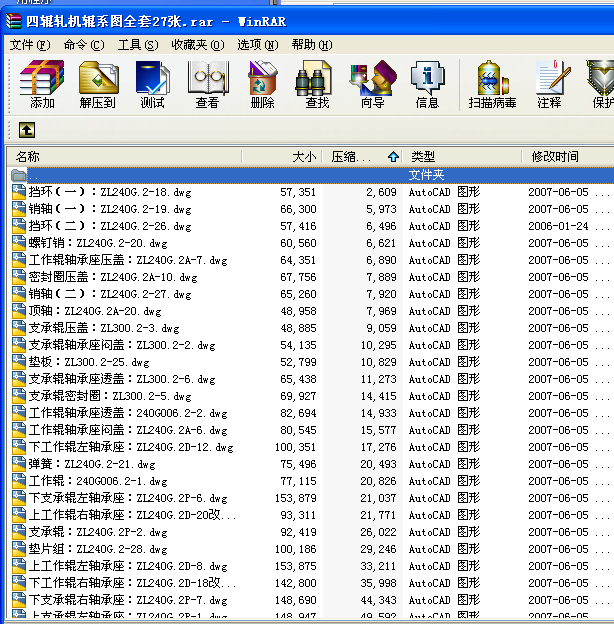This screenshot has height=624, width=614.
Task: Select file 下工作辊左轴承座：ZL240G.2D-12.dwg
Action: (x=131, y=447)
